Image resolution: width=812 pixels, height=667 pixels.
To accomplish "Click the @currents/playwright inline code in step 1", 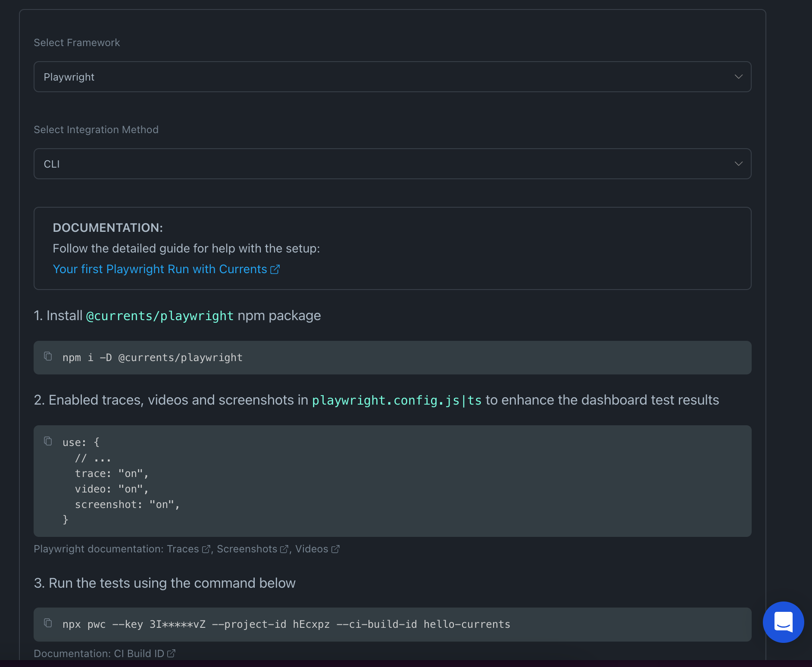I will click(x=160, y=316).
